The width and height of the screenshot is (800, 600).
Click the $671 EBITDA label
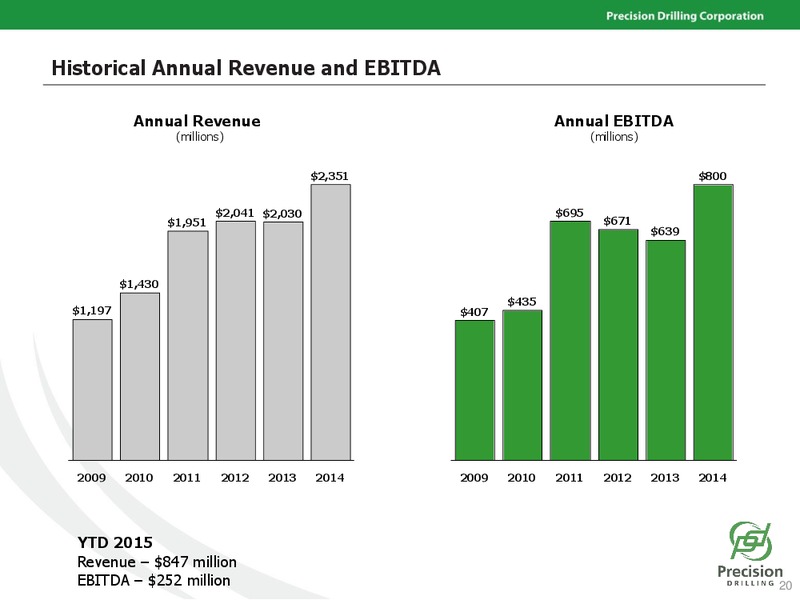(617, 221)
